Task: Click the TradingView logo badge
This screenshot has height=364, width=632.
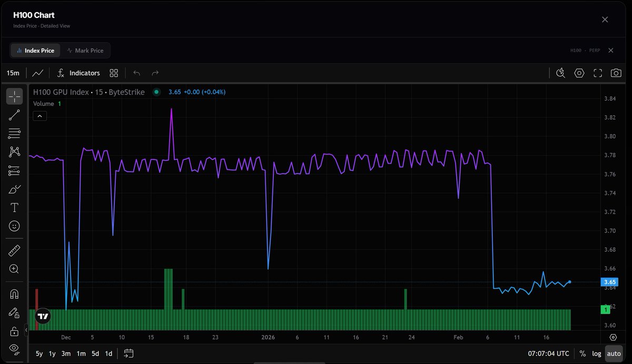Action: click(x=43, y=316)
